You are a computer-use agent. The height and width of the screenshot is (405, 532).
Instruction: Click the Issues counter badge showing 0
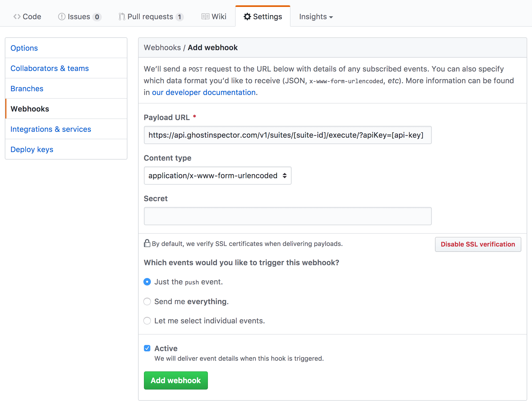[98, 17]
